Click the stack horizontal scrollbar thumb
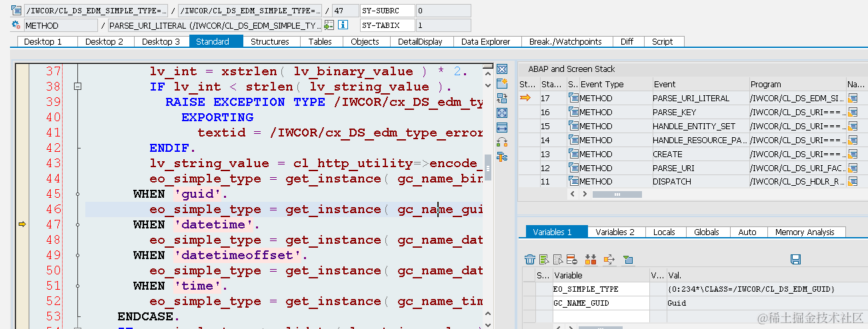 pos(617,194)
